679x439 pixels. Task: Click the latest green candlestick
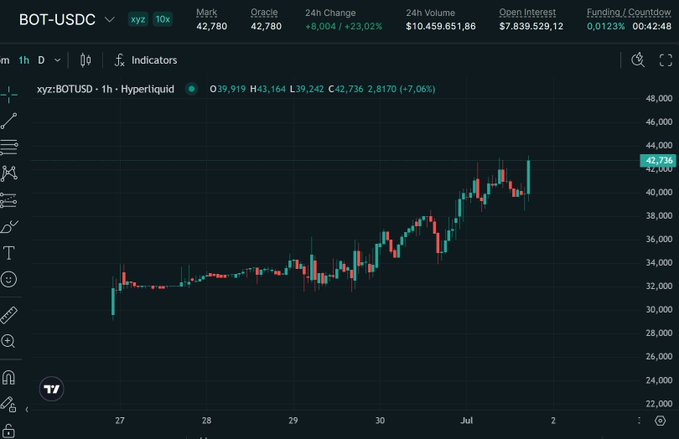click(528, 178)
